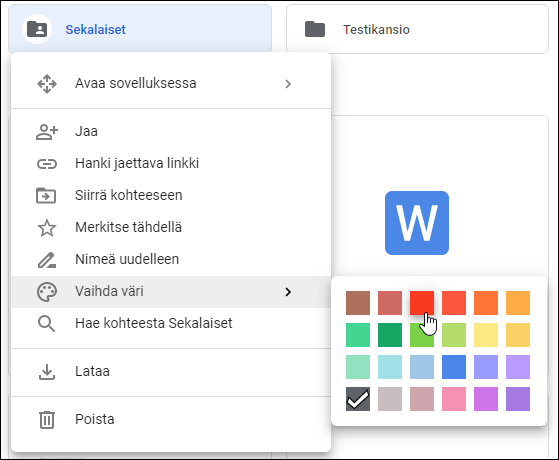Image resolution: width=559 pixels, height=460 pixels.
Task: Open the blue W document thumbnail
Action: coord(417,223)
